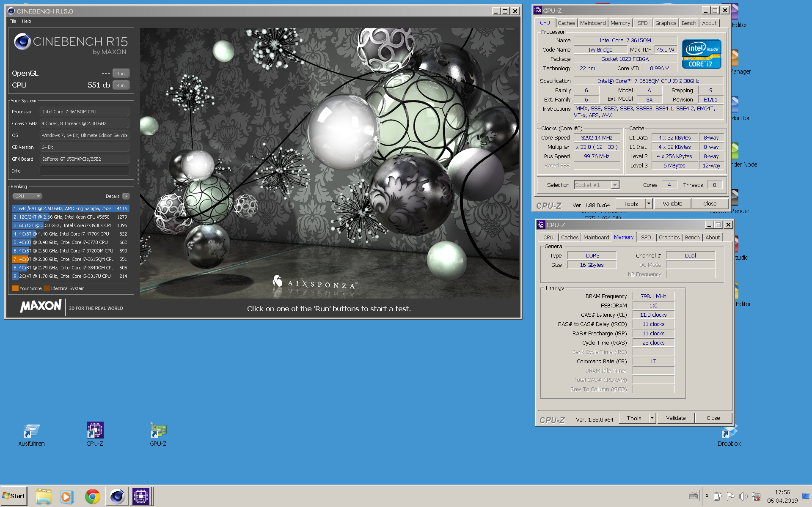Select ranking row Intel Xeon CPU X5650
The height and width of the screenshot is (507, 812).
71,217
